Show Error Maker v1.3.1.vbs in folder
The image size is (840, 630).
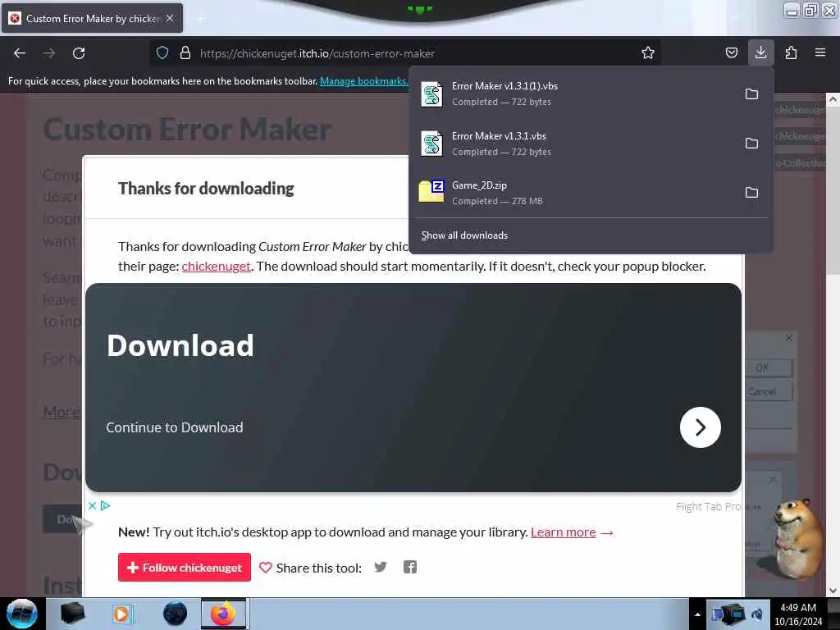click(751, 144)
